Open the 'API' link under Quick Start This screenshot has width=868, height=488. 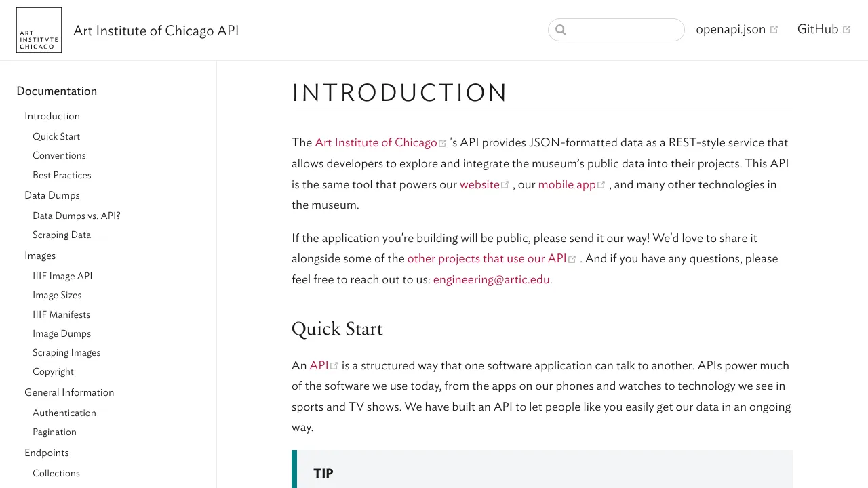point(319,365)
